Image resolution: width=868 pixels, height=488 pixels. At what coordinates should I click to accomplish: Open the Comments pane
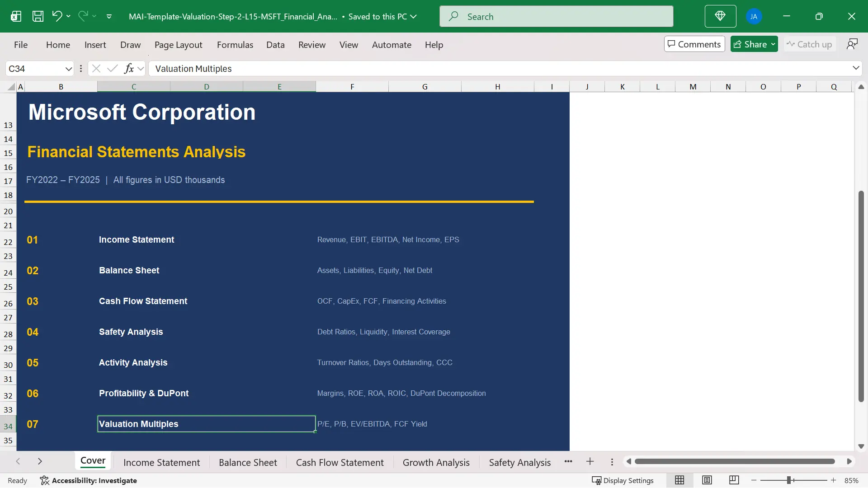694,44
